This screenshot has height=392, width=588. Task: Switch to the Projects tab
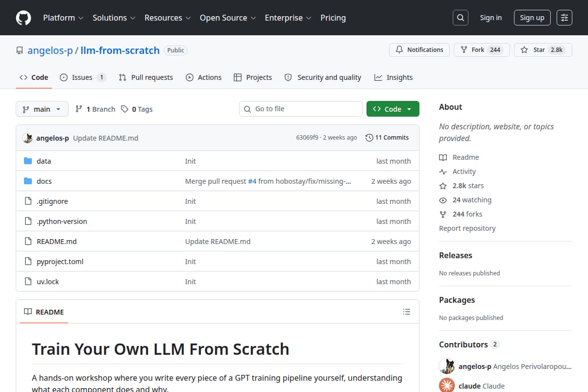tap(253, 77)
